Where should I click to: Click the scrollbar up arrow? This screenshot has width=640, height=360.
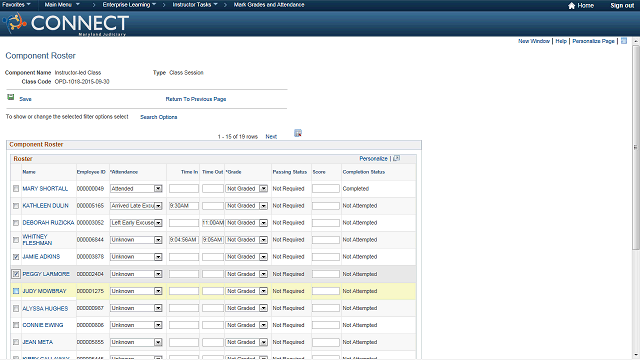[x=635, y=41]
